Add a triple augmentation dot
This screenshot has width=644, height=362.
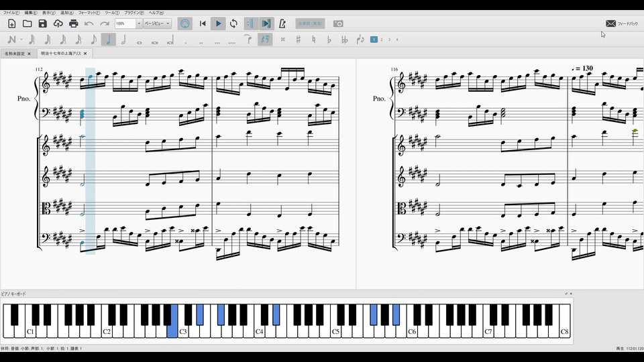217,42
